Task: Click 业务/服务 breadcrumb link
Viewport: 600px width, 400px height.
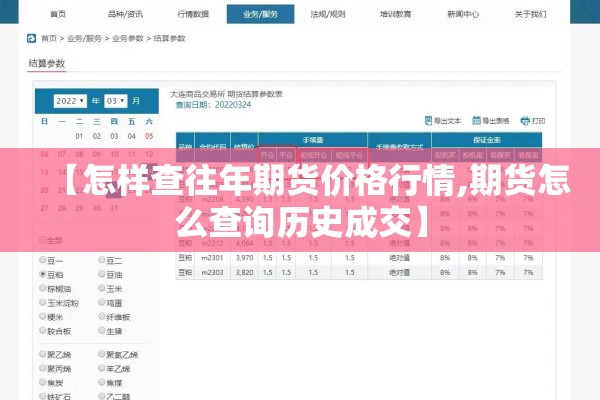Action: (x=84, y=38)
